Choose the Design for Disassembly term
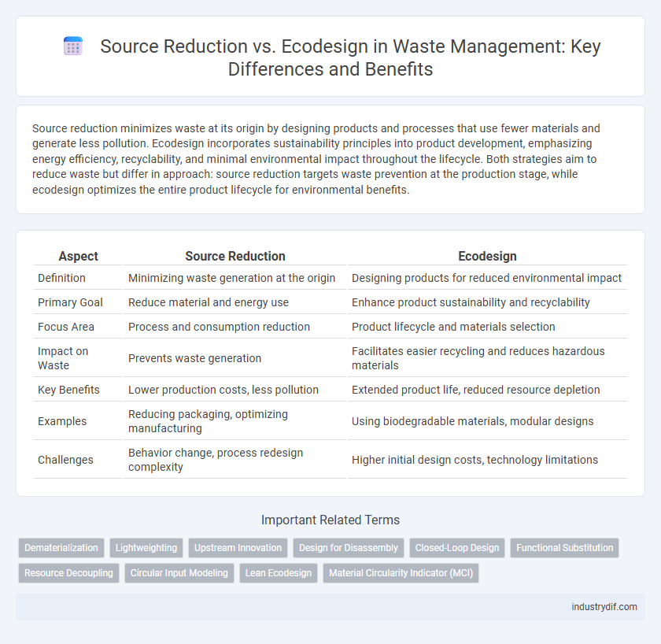Screen dimensions: 661x644 coord(348,548)
